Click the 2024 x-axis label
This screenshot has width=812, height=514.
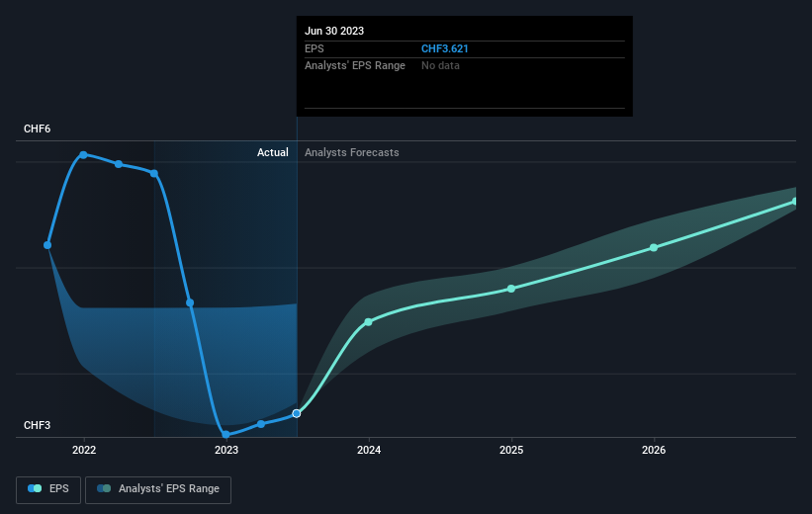[x=369, y=451]
